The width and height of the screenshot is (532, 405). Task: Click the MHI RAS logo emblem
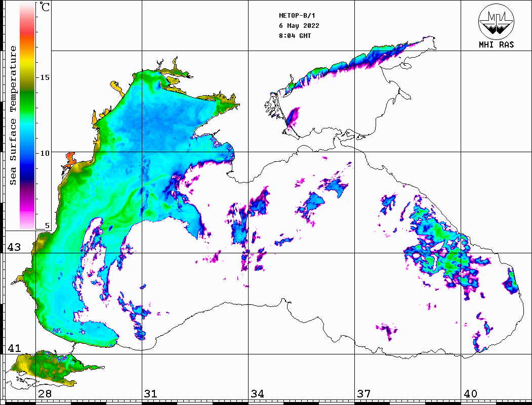(496, 21)
